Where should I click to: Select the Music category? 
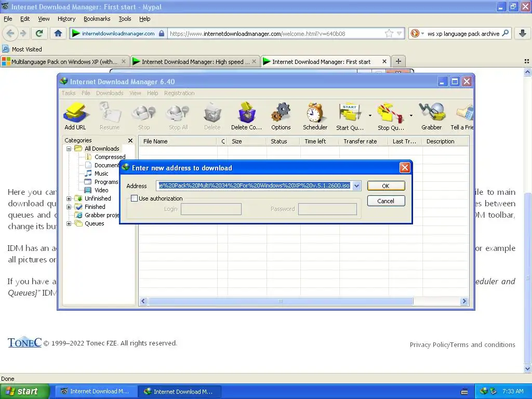(x=101, y=174)
